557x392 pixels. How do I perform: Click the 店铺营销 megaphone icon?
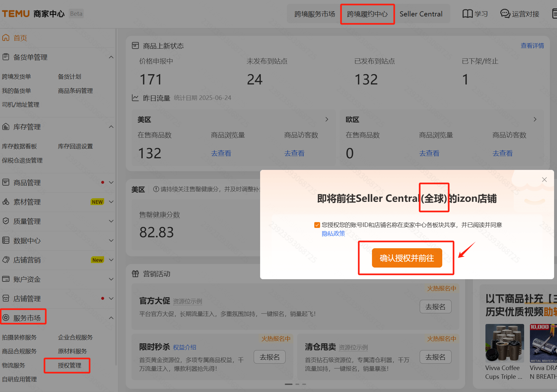(x=5, y=260)
